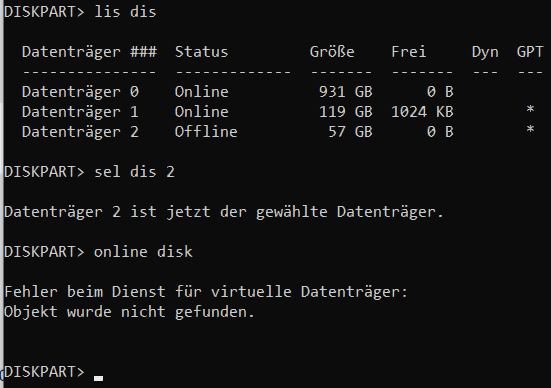Click the 'Status' column header
Viewport: 551px width, 388px height.
tap(202, 52)
